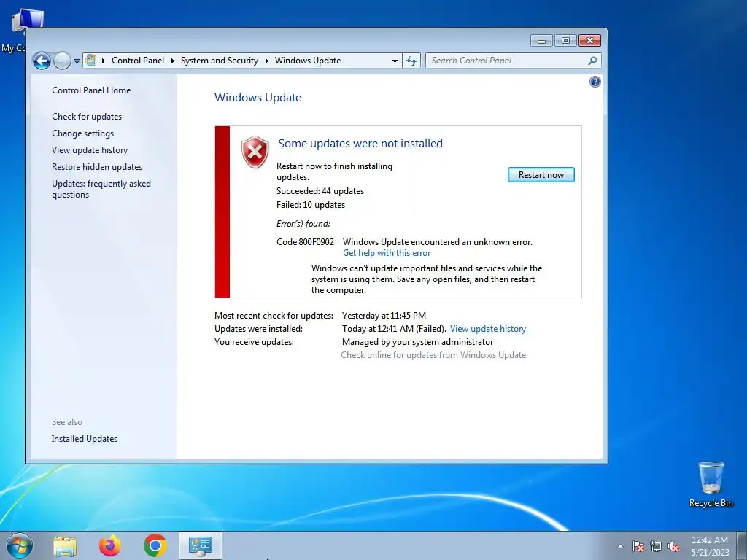This screenshot has height=560, width=747.
Task: Click View update history beside Failed status
Action: pyautogui.click(x=488, y=329)
